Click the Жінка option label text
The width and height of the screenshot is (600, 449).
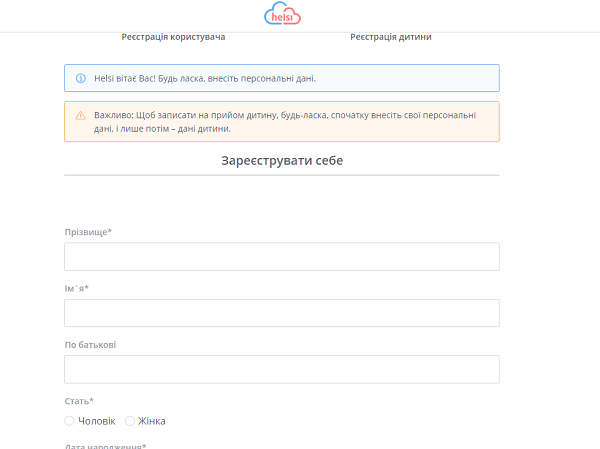coord(152,421)
